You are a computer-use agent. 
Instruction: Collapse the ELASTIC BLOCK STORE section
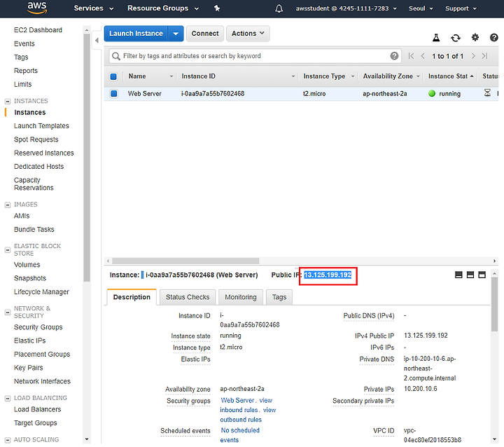pyautogui.click(x=8, y=250)
